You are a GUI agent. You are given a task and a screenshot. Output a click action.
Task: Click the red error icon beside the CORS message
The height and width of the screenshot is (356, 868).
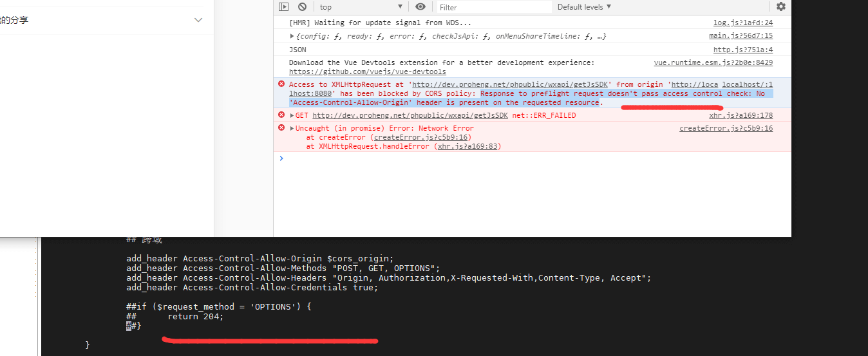tap(281, 84)
